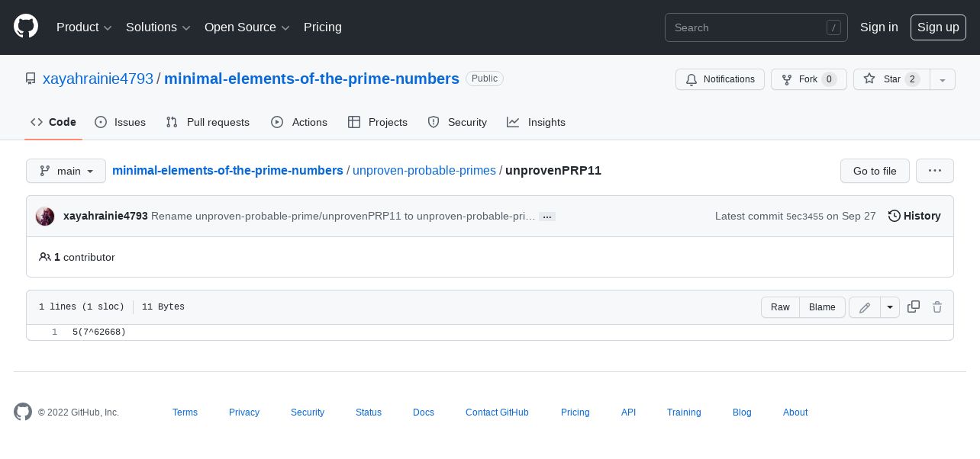This screenshot has width=980, height=459.
Task: Switch to the Pull requests tab
Action: coord(208,122)
